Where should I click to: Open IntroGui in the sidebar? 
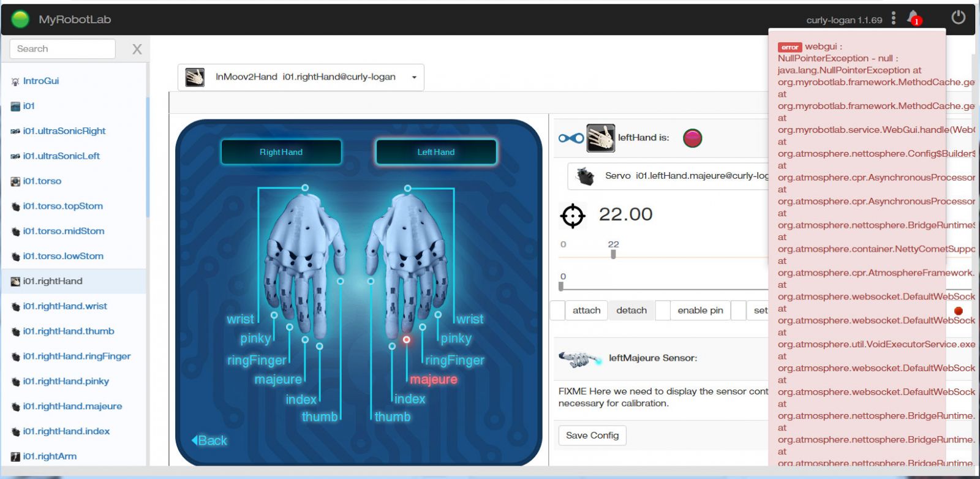40,81
